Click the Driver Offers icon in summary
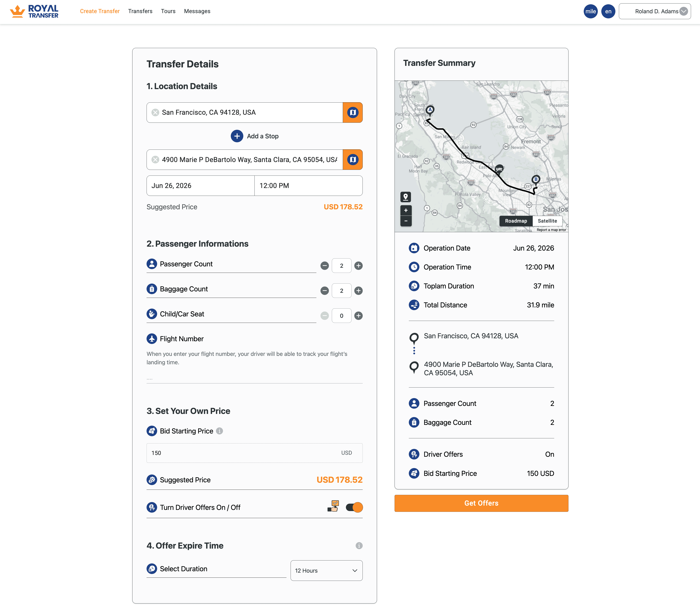The image size is (700, 616). click(414, 454)
